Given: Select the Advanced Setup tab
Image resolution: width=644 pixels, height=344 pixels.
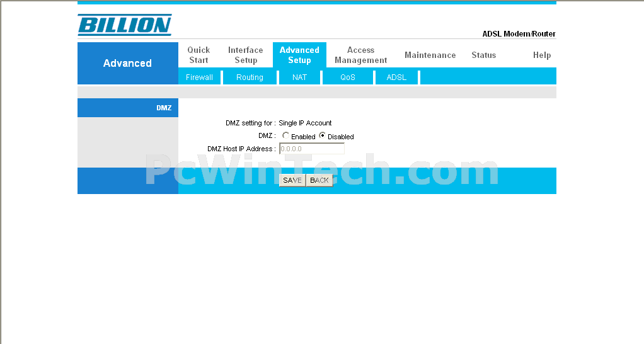Looking at the screenshot, I should coord(299,55).
